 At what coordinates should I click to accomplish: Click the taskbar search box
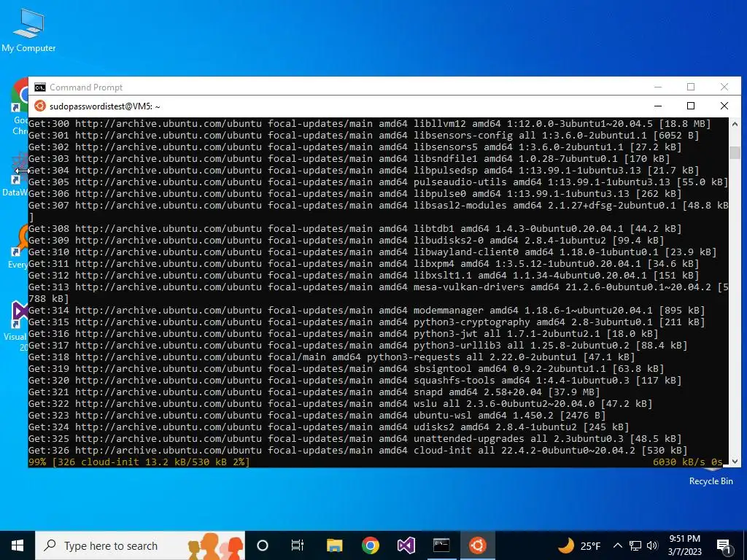pos(140,545)
